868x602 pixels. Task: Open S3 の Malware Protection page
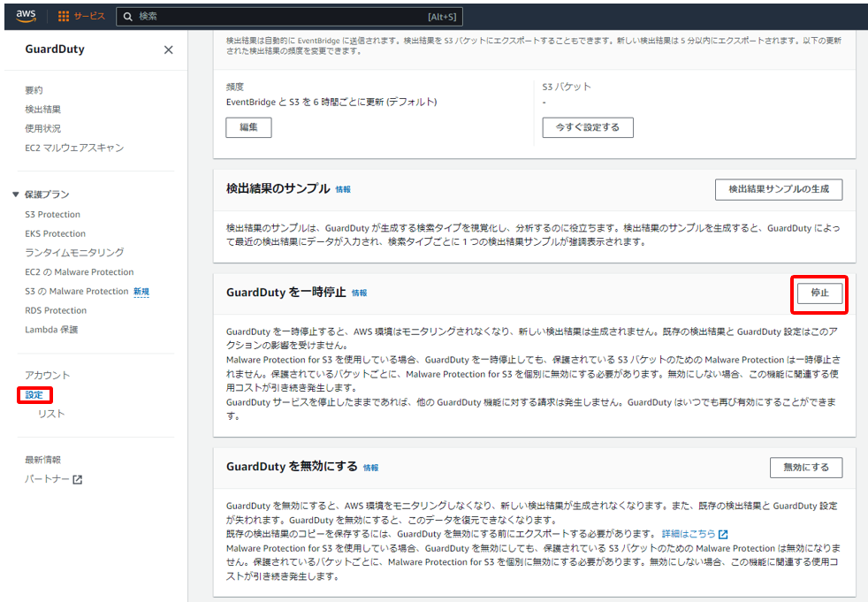pyautogui.click(x=76, y=292)
